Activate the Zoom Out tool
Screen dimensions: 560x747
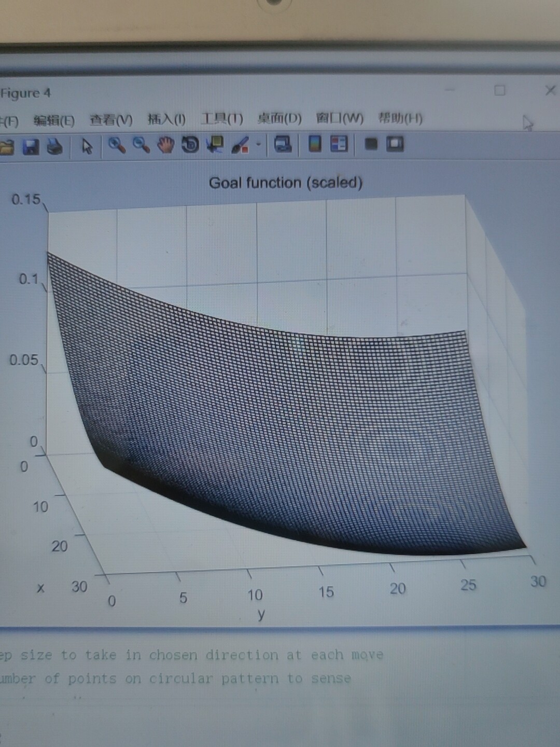click(x=141, y=145)
